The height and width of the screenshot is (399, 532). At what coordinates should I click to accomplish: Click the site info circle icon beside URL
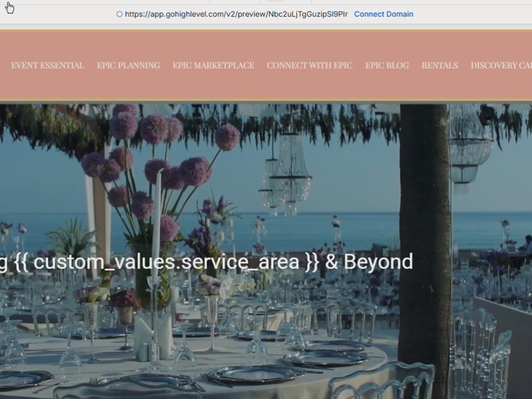tap(119, 14)
